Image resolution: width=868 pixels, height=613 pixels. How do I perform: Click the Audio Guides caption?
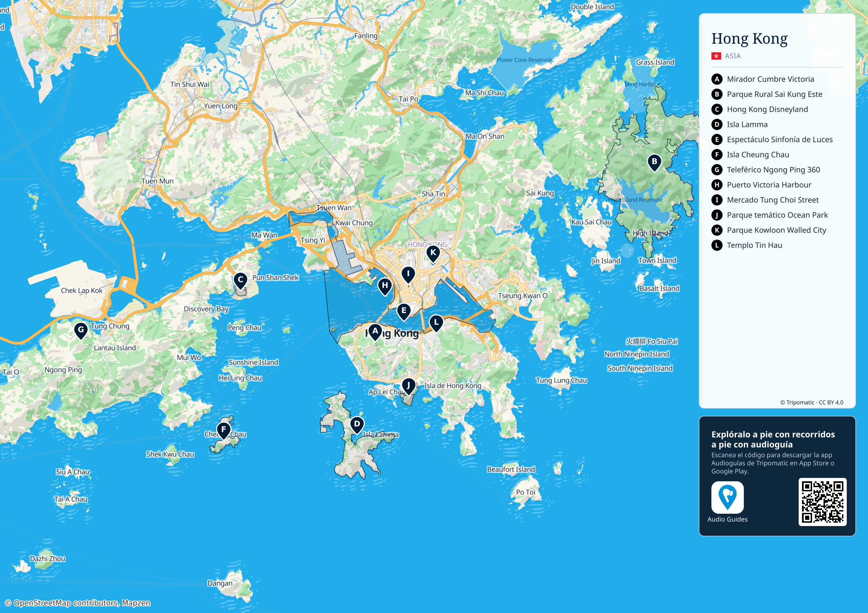coord(727,519)
